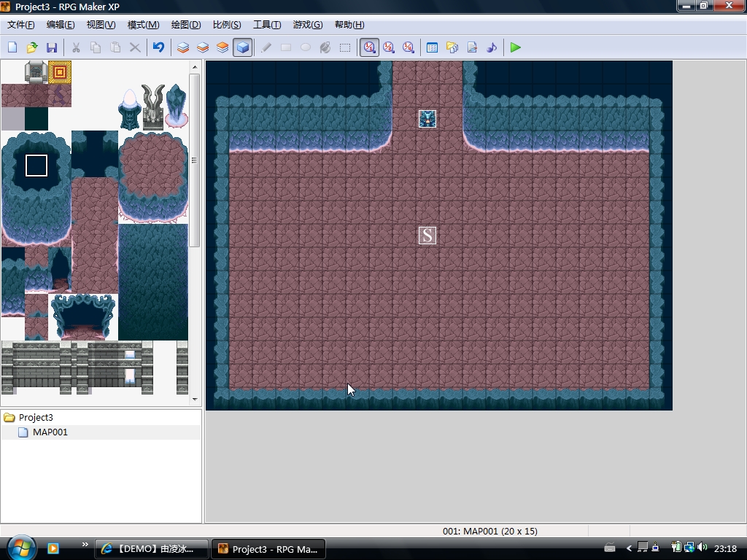Viewport: 747px width, 560px height.
Task: Select the Pencil drawing tool
Action: click(266, 47)
